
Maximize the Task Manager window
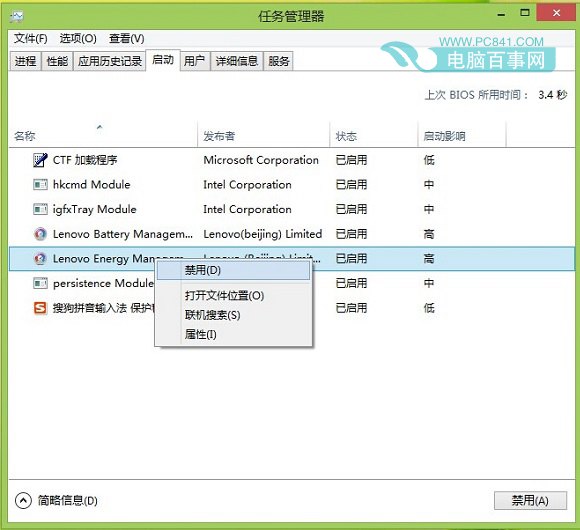click(x=525, y=13)
